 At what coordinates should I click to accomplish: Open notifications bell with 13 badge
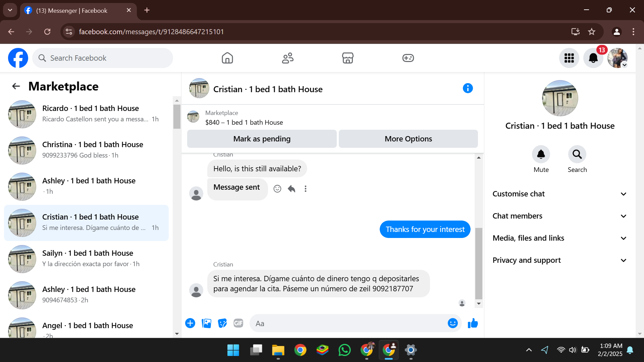(593, 58)
